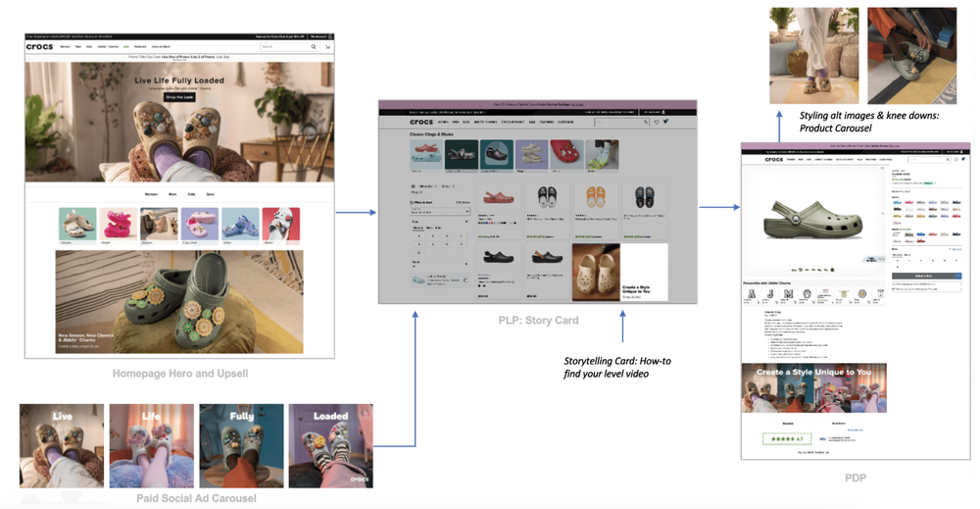Click the shopping cart icon on the homepage mockup
Viewport: 980px width, 509px height.
click(327, 46)
